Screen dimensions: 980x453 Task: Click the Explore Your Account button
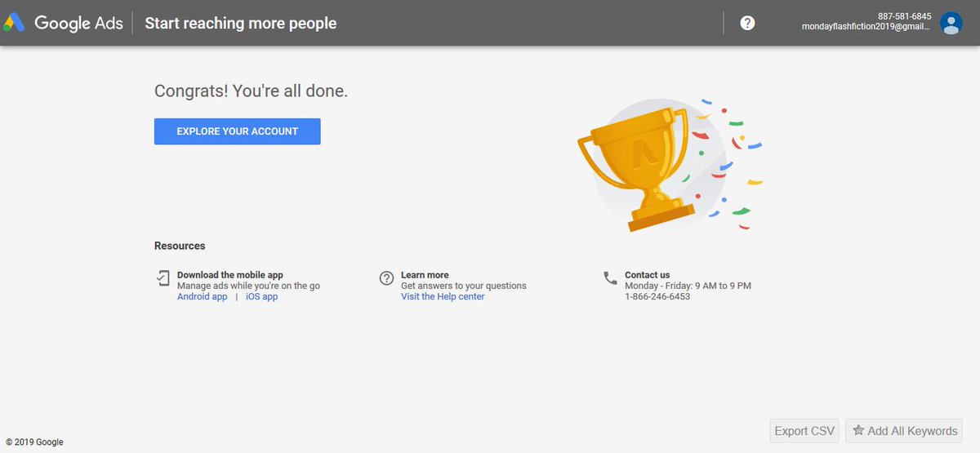(237, 131)
